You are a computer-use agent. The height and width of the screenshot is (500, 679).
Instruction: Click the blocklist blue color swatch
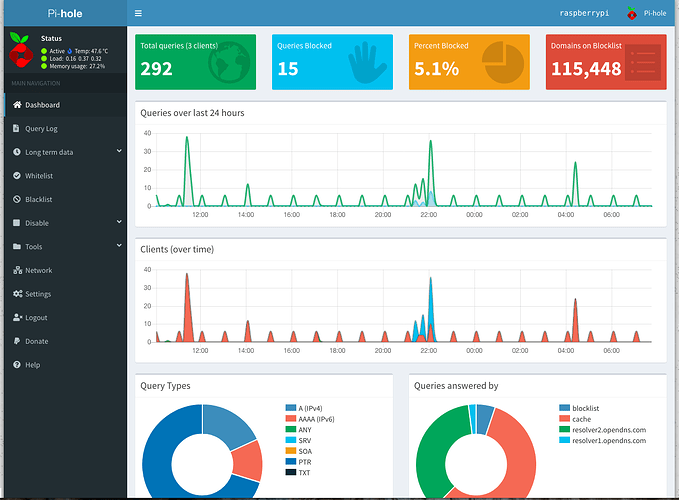(564, 408)
